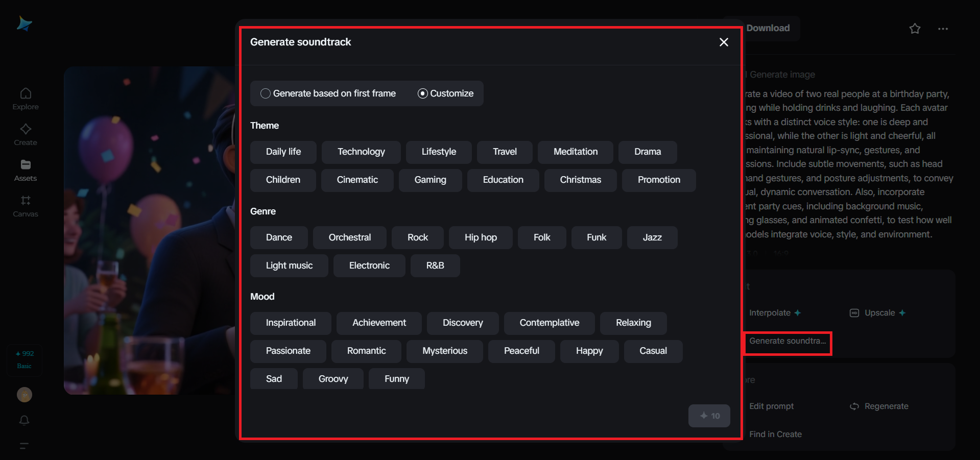Pick the Jazz genre chip

[x=652, y=237]
